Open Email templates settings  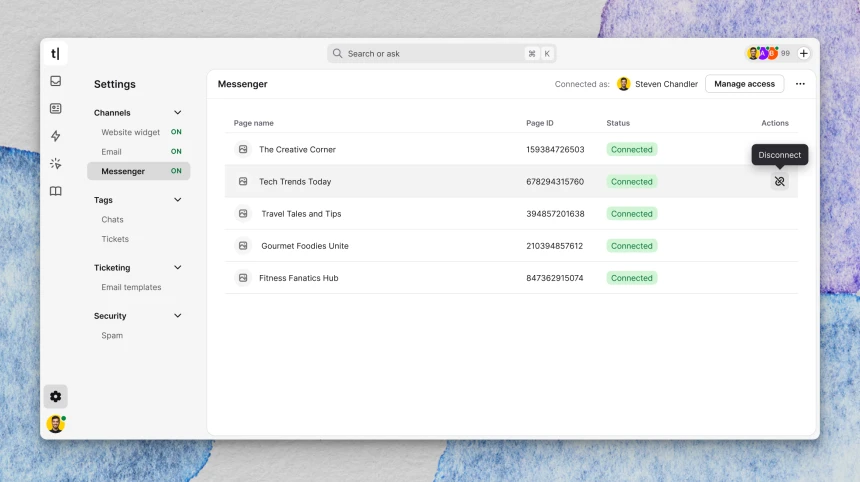coord(131,287)
